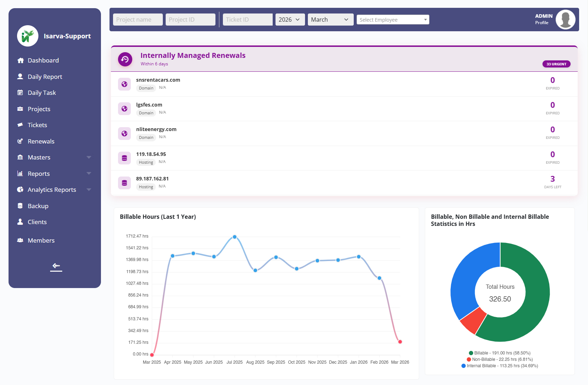Open Daily Task from the sidebar
The height and width of the screenshot is (385, 588).
pyautogui.click(x=42, y=93)
